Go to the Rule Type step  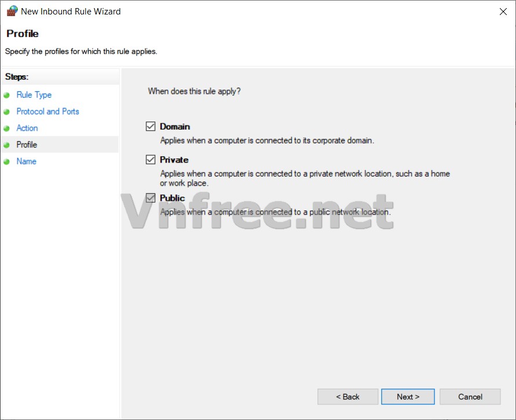(34, 95)
